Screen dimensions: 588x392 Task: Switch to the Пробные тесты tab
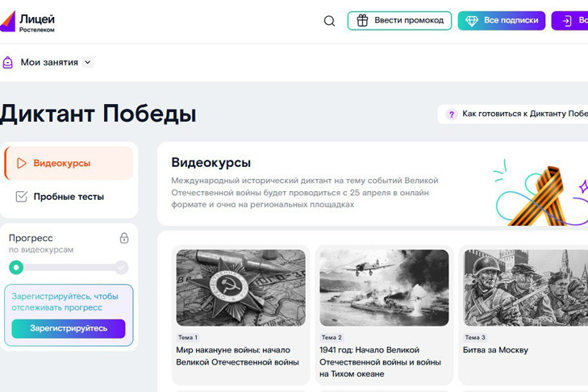coord(69,197)
